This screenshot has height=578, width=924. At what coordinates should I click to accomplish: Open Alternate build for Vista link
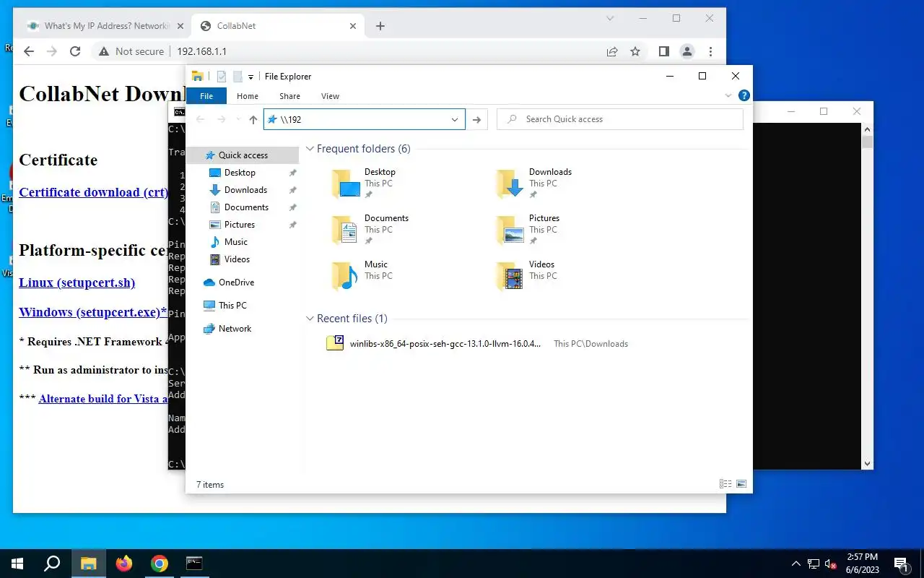click(103, 399)
